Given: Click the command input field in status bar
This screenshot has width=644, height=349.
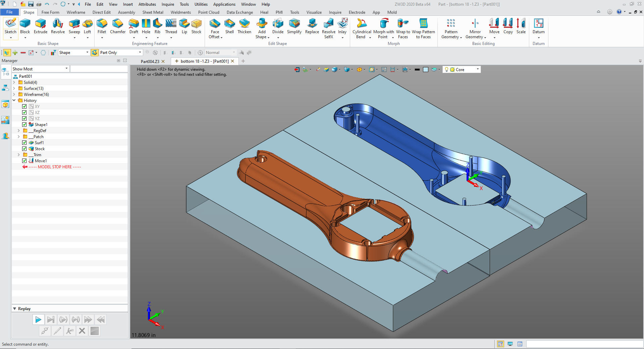Looking at the screenshot, I should click(584, 344).
